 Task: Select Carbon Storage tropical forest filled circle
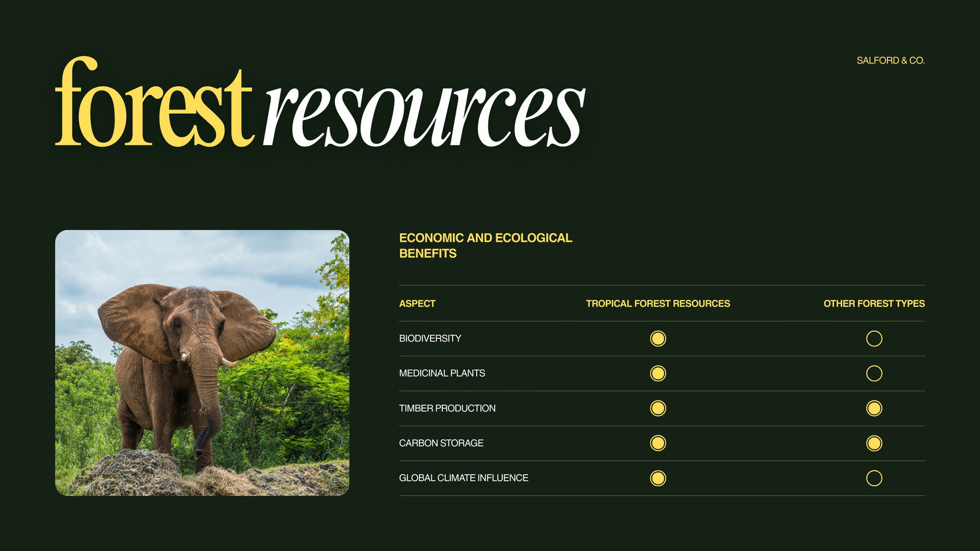tap(658, 443)
